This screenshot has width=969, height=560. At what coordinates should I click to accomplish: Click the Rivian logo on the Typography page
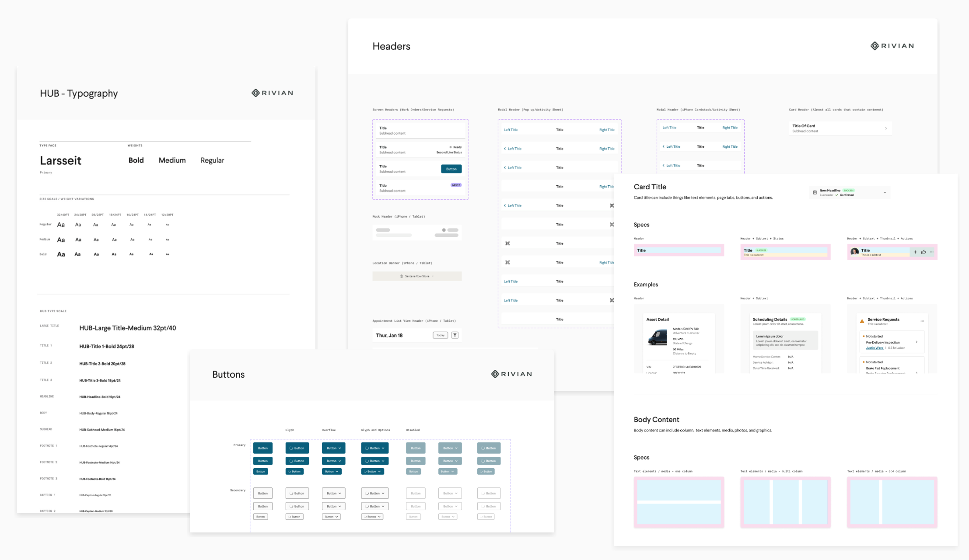click(272, 93)
